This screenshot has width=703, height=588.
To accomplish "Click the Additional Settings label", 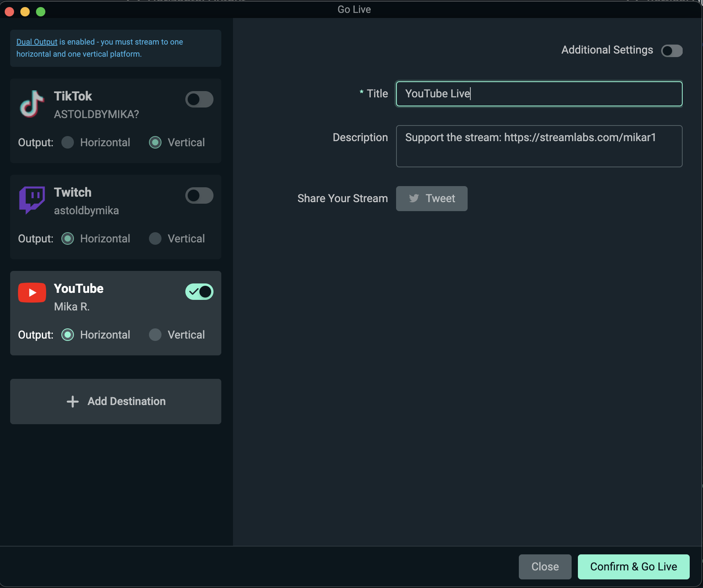I will 607,50.
